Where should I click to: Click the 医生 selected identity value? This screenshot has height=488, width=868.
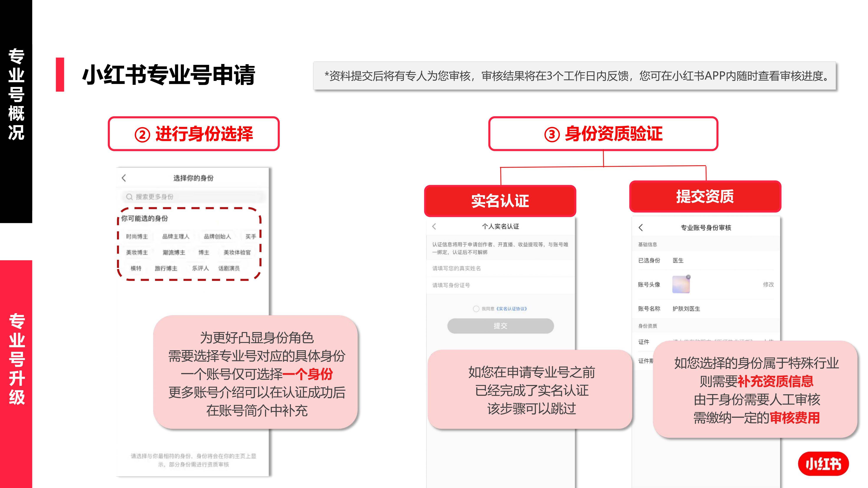click(678, 260)
